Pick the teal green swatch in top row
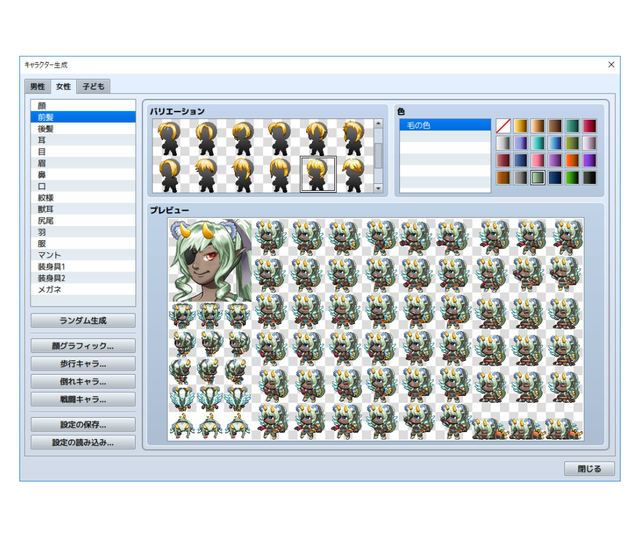The height and width of the screenshot is (538, 640). (x=572, y=126)
